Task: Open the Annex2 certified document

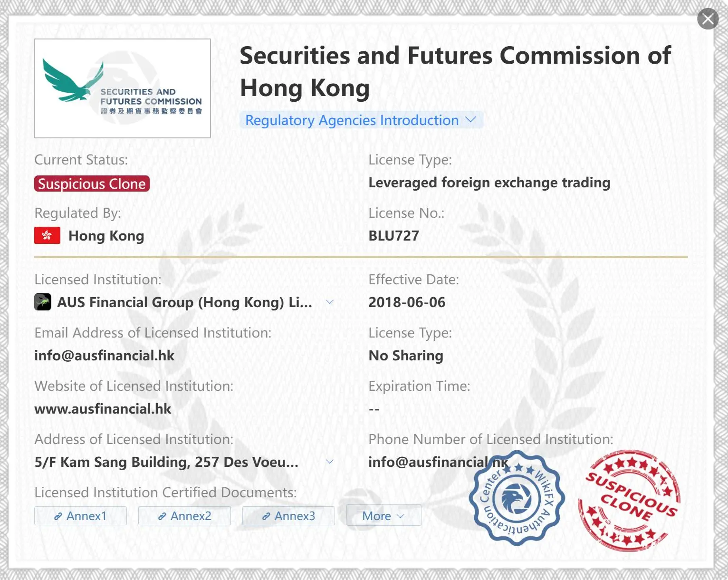Action: (184, 516)
